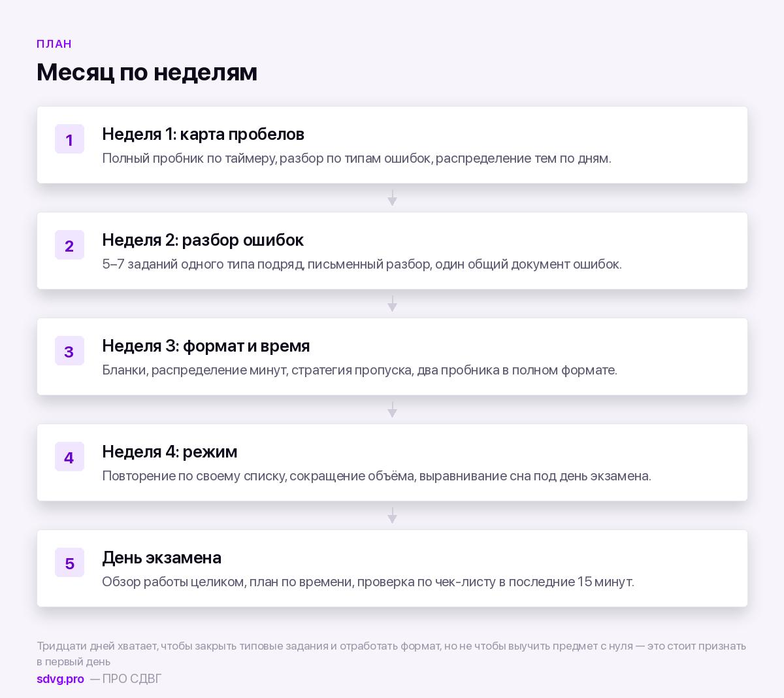This screenshot has width=784, height=698.
Task: Click the step number 2 badge
Action: click(x=69, y=245)
